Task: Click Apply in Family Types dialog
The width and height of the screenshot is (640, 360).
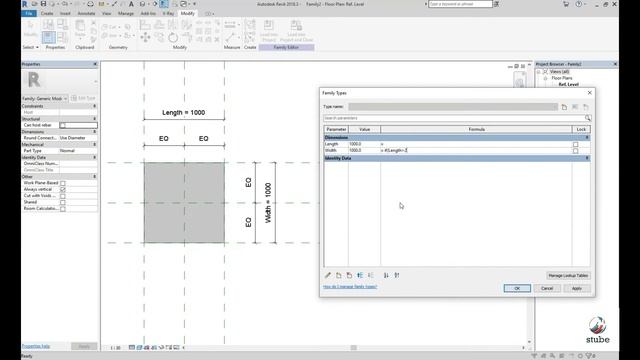Action: point(577,289)
